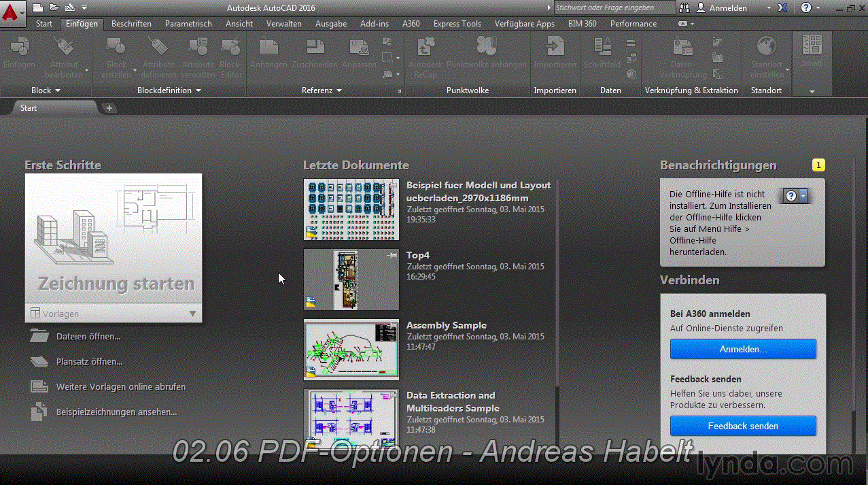Viewport: 868px width, 485px height.
Task: Pin the Beispiel fuer Modell und Layout document
Action: [392, 184]
